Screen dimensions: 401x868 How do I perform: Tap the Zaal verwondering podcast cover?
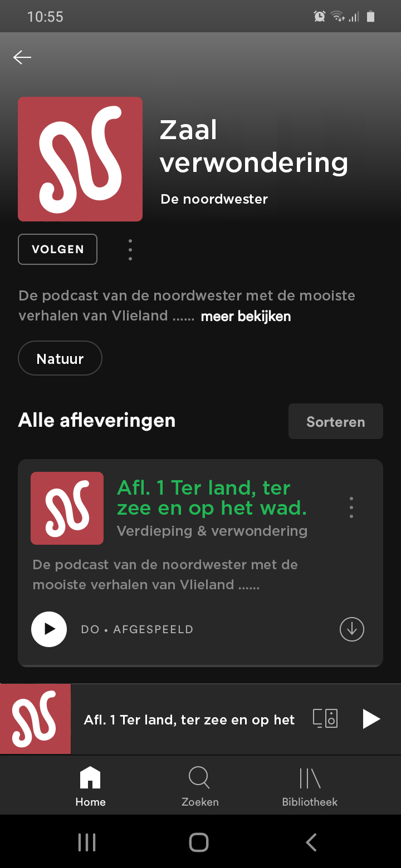(80, 159)
